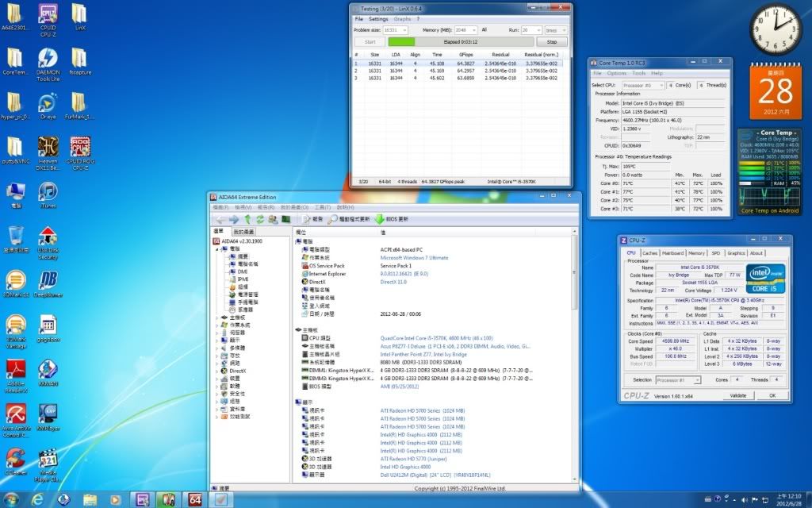This screenshot has height=508, width=812.
Task: Select the first result row in LinX
Action: pos(458,63)
